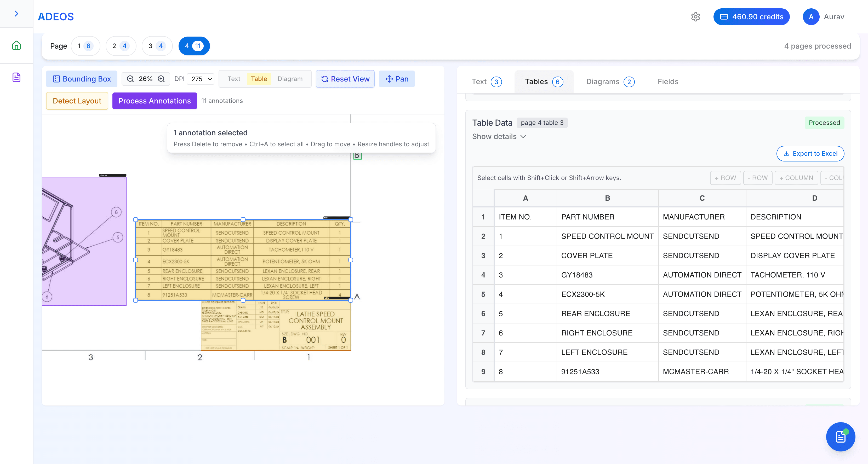This screenshot has width=868, height=464.
Task: Switch to page 2
Action: [120, 46]
